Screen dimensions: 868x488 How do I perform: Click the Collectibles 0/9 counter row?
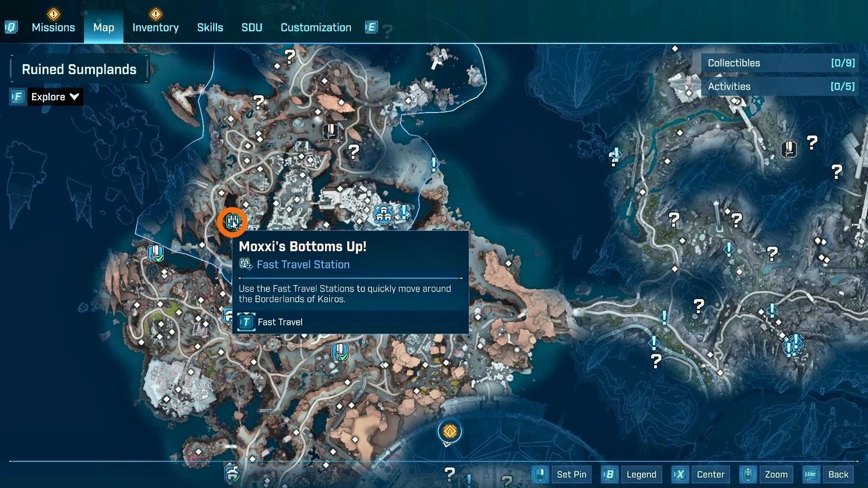click(x=778, y=62)
